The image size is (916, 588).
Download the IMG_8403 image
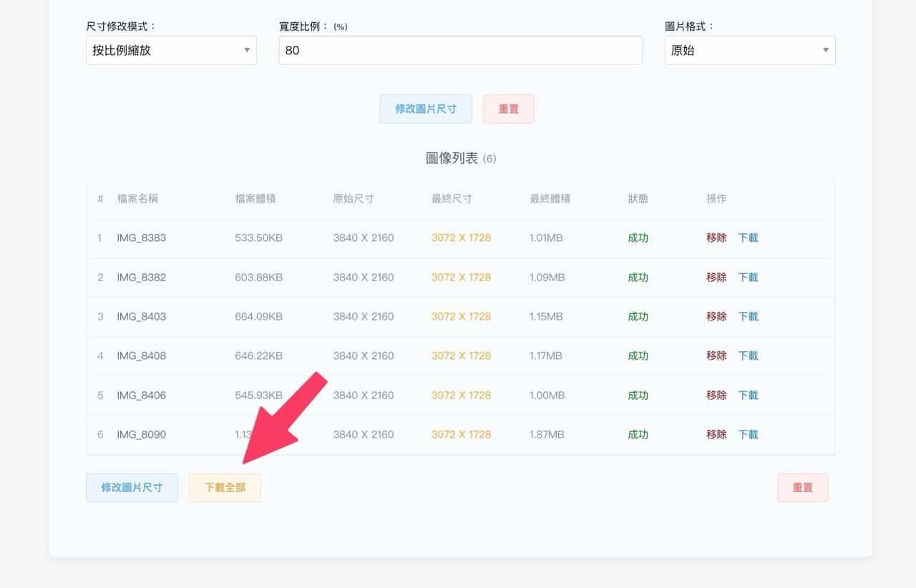[x=748, y=317]
